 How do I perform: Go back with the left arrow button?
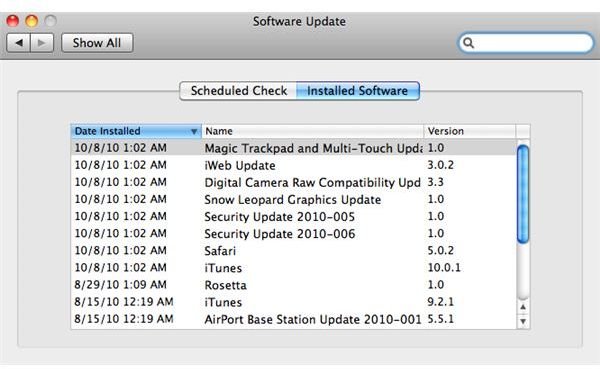18,42
